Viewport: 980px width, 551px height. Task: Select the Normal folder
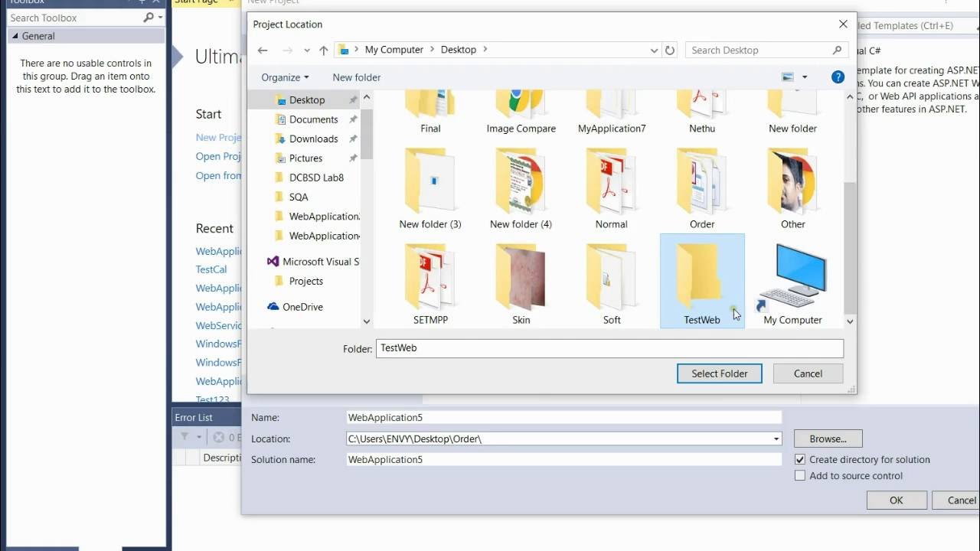coord(612,189)
